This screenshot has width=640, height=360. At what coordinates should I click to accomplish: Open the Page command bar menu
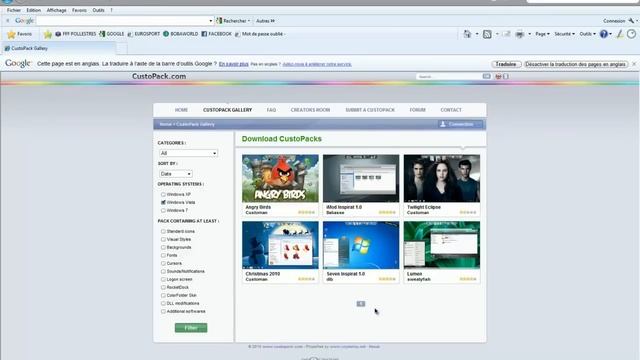[x=542, y=34]
